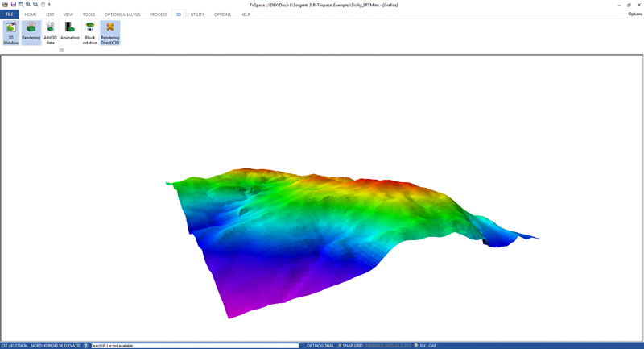Image resolution: width=644 pixels, height=349 pixels.
Task: Switch to the HOME tab
Action: click(31, 15)
